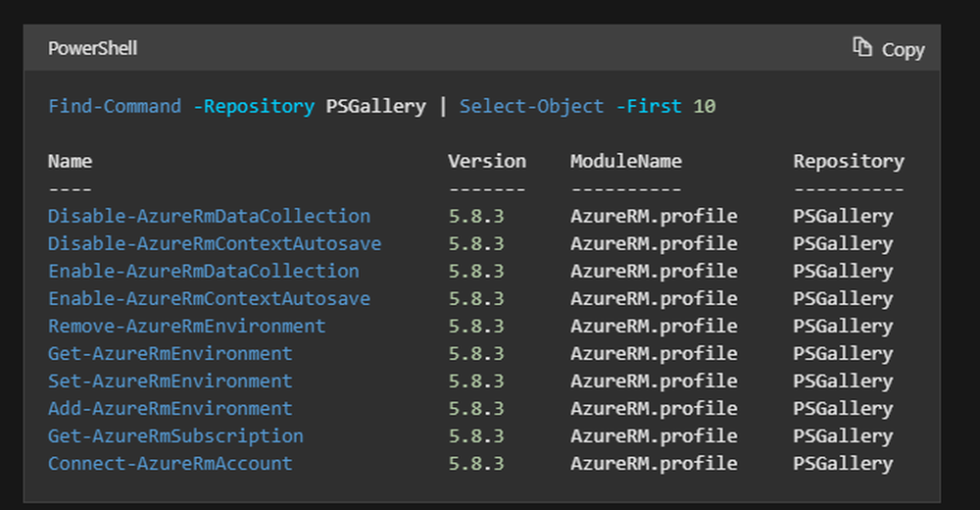The height and width of the screenshot is (510, 980).
Task: Click PSGallery in Set-AzureRmEnvironment row
Action: point(843,382)
